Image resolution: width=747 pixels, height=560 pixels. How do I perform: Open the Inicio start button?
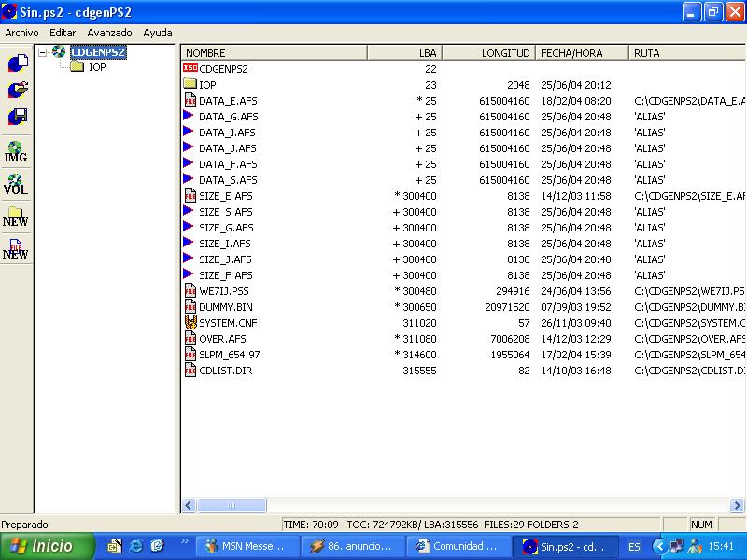(47, 546)
